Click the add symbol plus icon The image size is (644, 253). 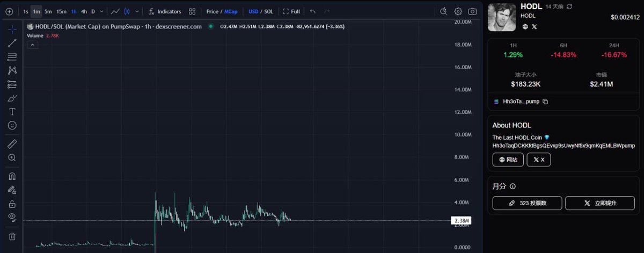pos(9,11)
